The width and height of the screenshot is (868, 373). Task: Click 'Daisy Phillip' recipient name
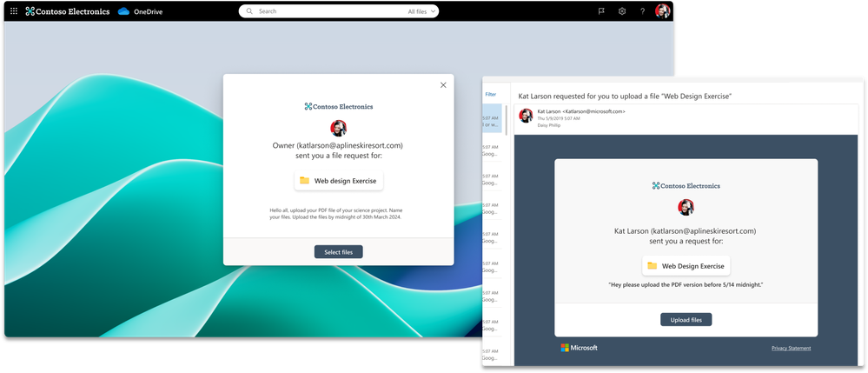pyautogui.click(x=548, y=124)
